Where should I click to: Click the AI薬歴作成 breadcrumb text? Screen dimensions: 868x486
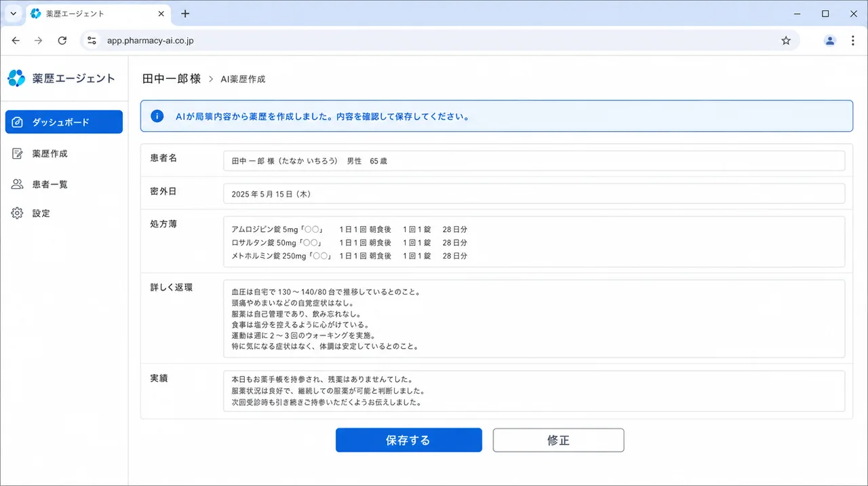(x=243, y=79)
